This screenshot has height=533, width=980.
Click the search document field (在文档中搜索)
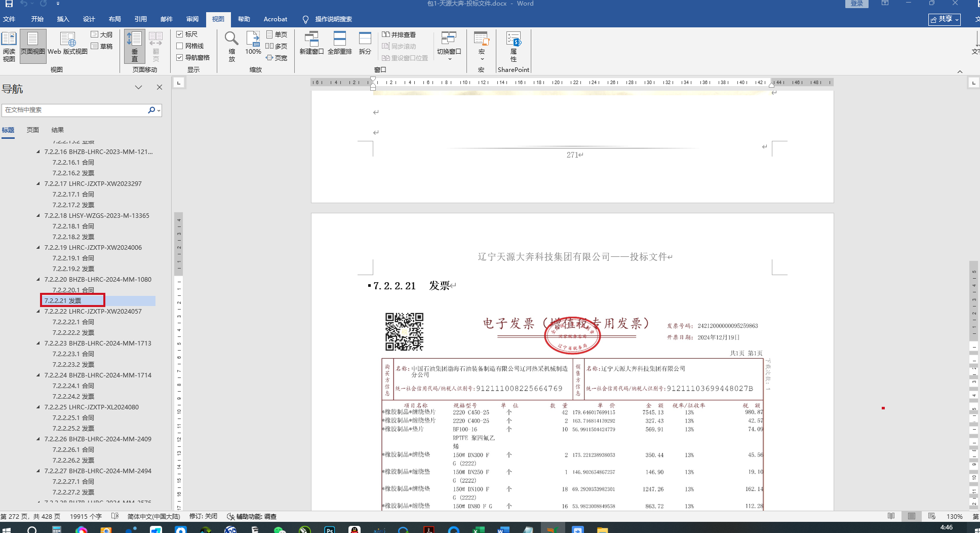coord(74,110)
